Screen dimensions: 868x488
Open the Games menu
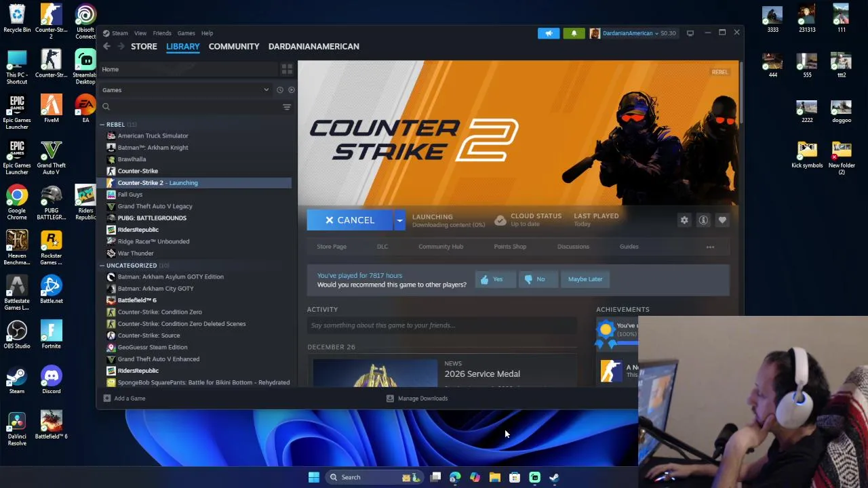point(186,33)
